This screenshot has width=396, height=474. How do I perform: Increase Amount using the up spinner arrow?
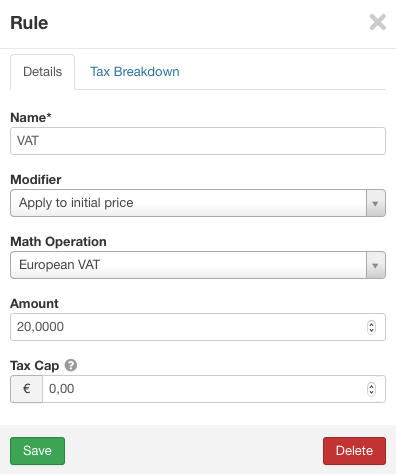pos(371,324)
